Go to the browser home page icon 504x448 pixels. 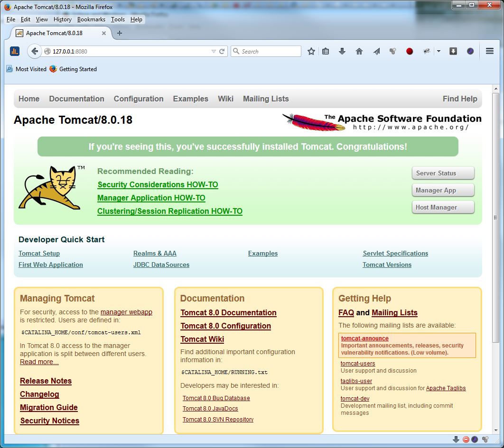tap(359, 51)
